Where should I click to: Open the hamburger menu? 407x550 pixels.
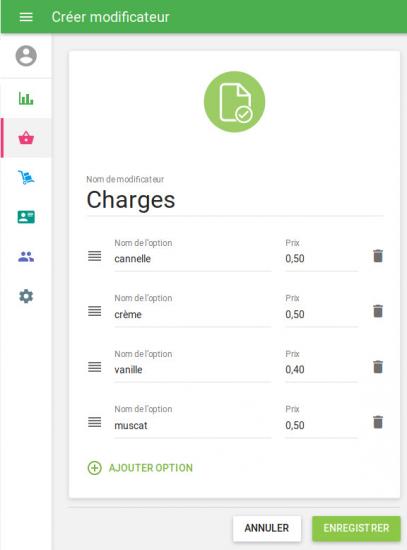point(26,17)
